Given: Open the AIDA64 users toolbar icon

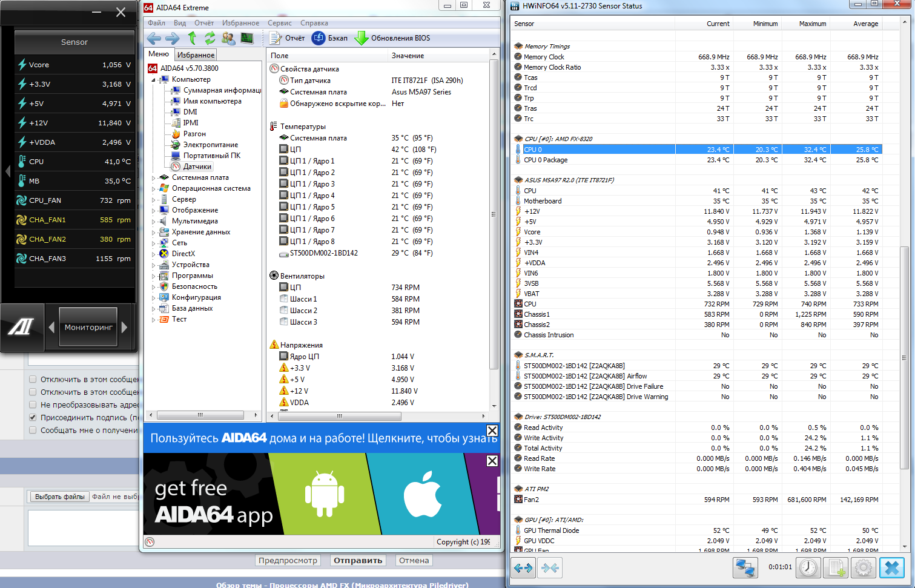Looking at the screenshot, I should tap(228, 38).
